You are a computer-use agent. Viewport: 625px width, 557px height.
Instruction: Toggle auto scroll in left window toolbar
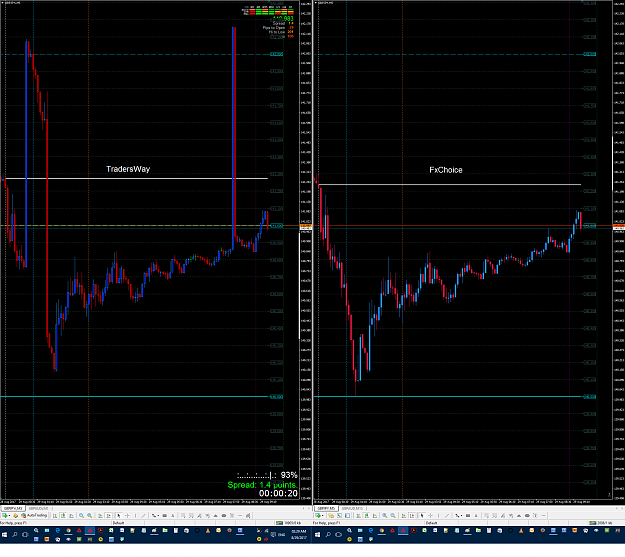tap(100, 516)
